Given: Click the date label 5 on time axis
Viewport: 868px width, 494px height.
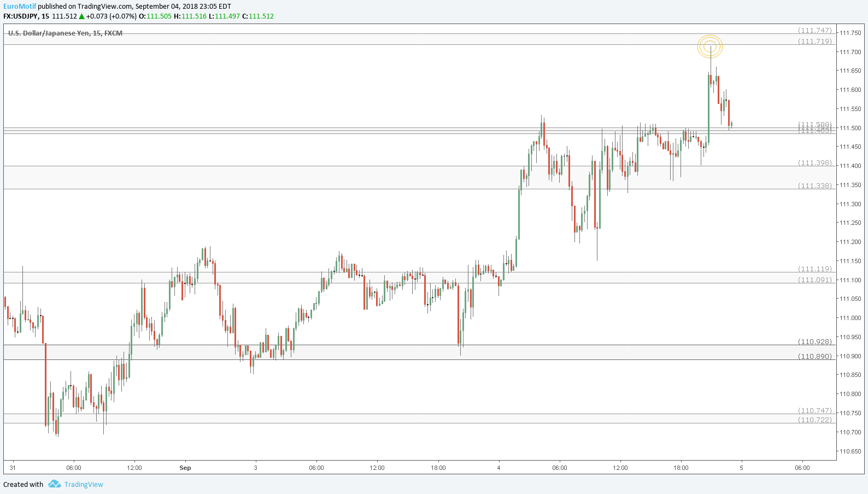Looking at the screenshot, I should click(x=742, y=468).
